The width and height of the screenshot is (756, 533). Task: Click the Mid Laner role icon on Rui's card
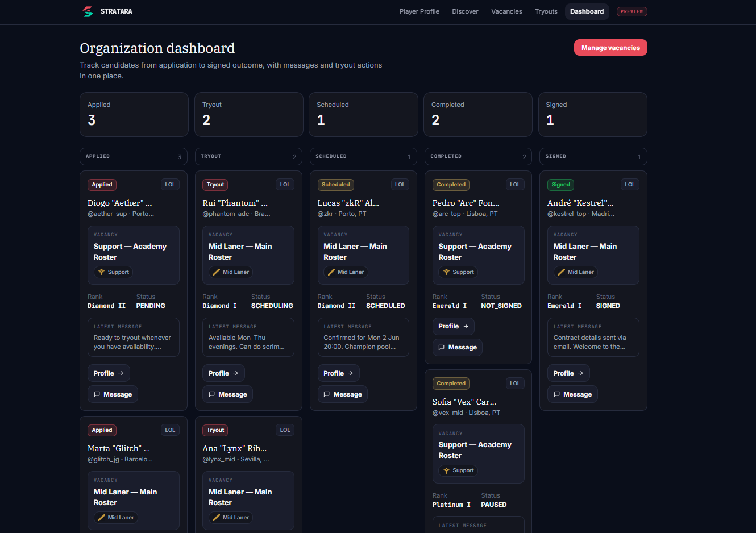pyautogui.click(x=216, y=272)
